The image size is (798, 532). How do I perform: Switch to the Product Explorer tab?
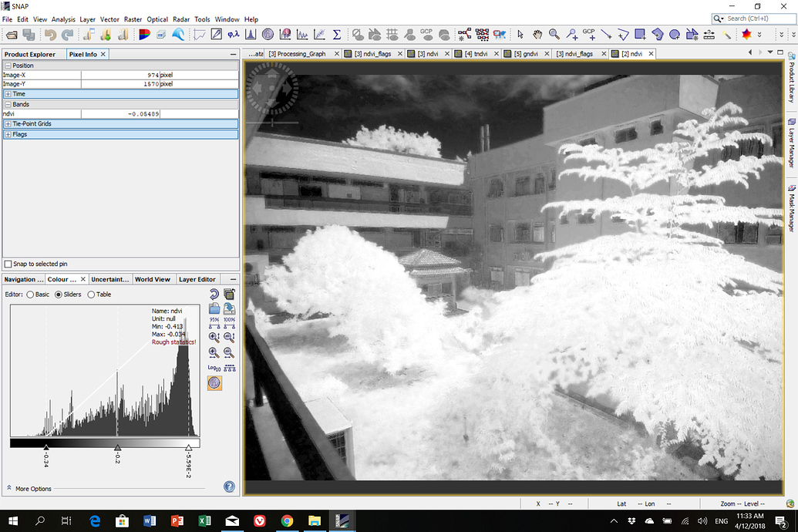tap(30, 54)
